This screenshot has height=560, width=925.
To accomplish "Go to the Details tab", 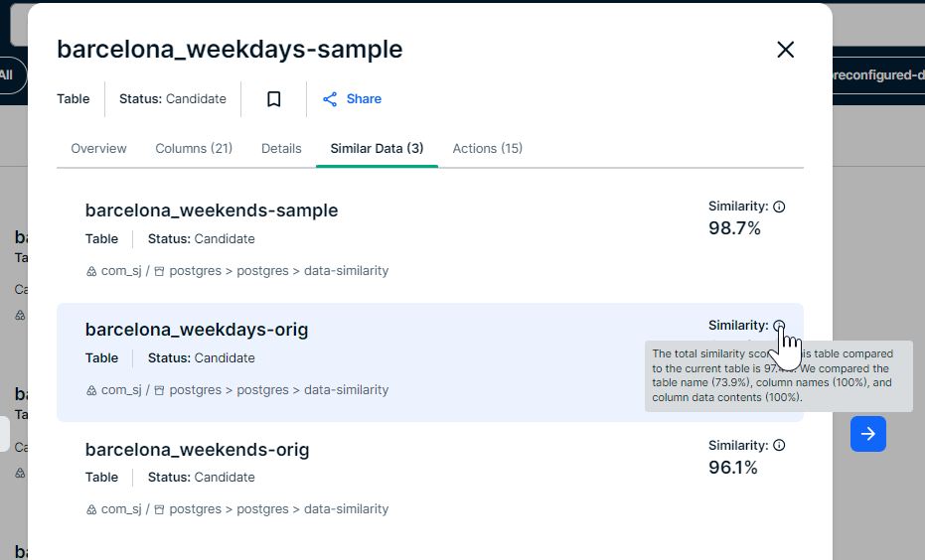I will coord(281,149).
